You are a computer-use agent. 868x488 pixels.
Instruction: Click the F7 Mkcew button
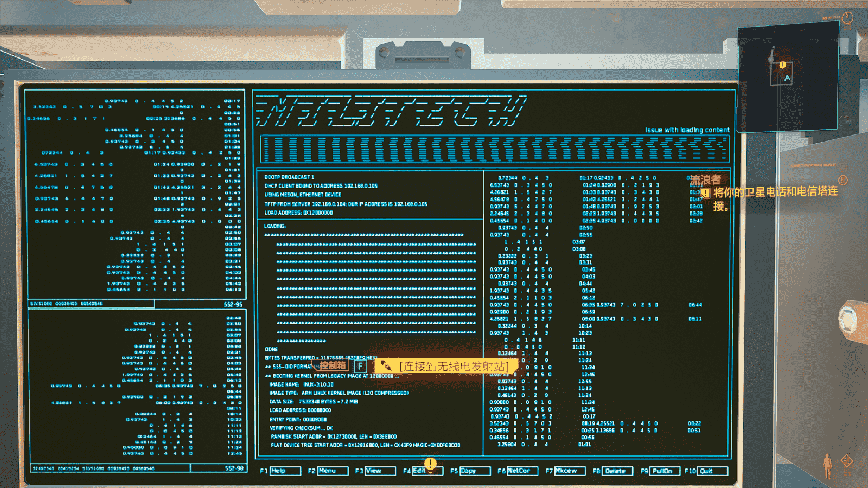tap(570, 471)
